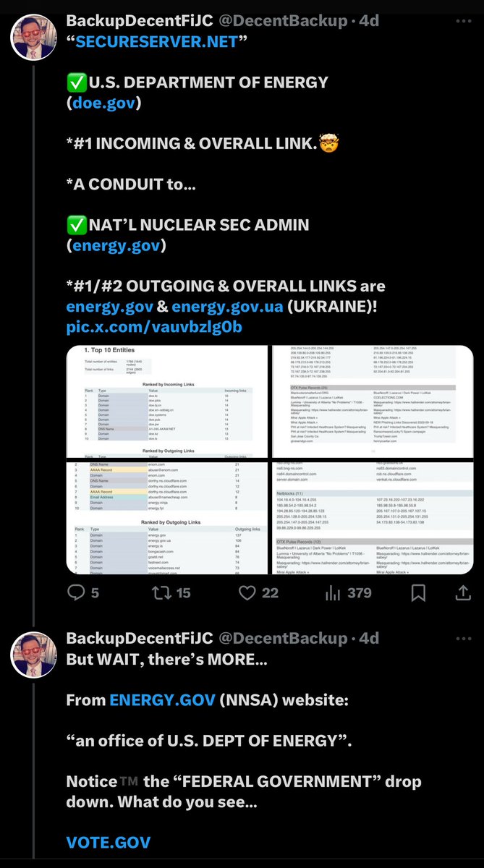This screenshot has height=868, width=484.
Task: Open the SECURESERVER.NET link
Action: point(156,42)
